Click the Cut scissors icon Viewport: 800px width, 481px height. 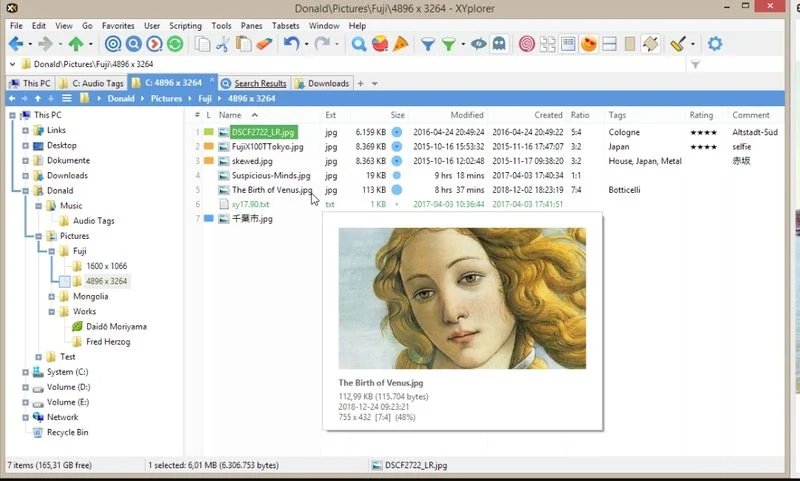point(222,44)
